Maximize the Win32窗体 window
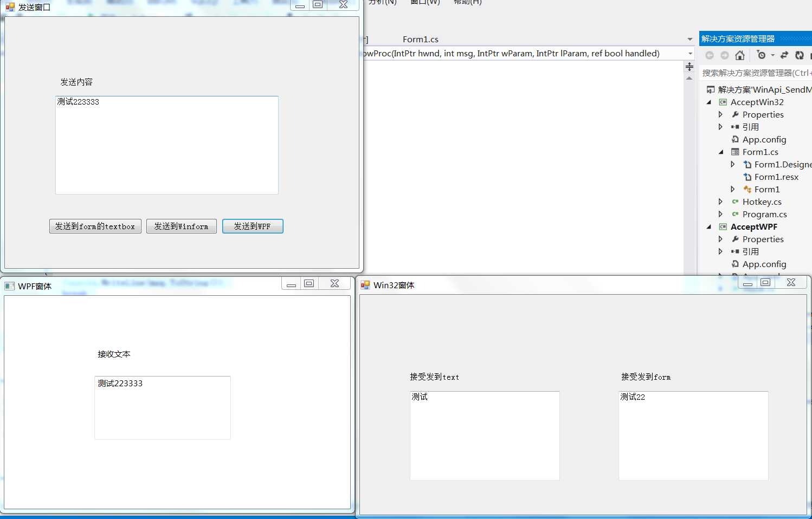Viewport: 812px width, 519px height. pos(765,282)
